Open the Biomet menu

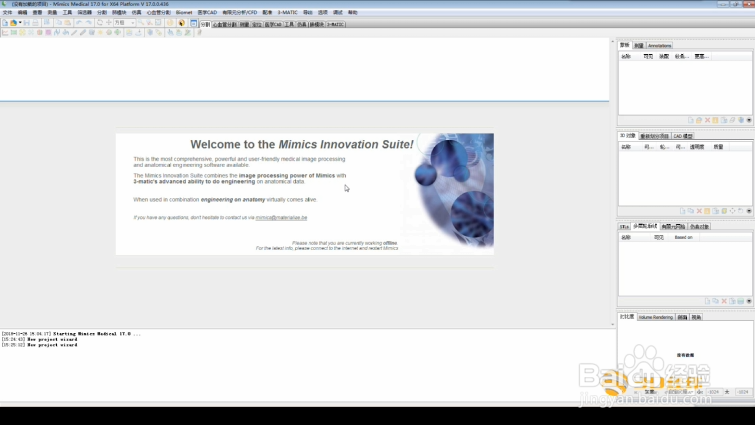click(184, 13)
